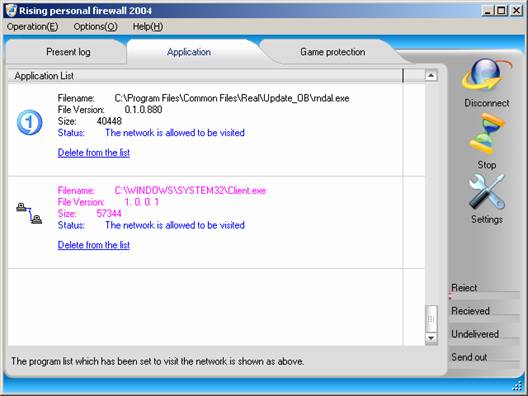Open the Help(H) menu
The image size is (528, 396).
(x=147, y=27)
